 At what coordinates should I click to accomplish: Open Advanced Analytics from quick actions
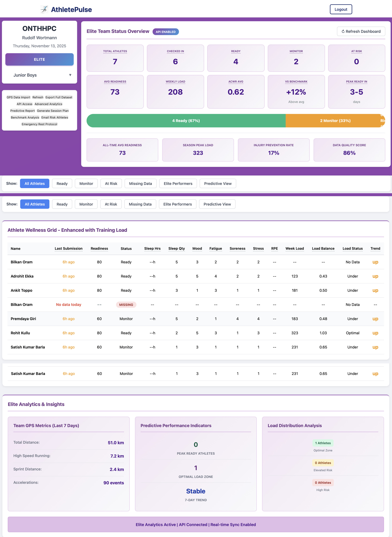pos(48,104)
